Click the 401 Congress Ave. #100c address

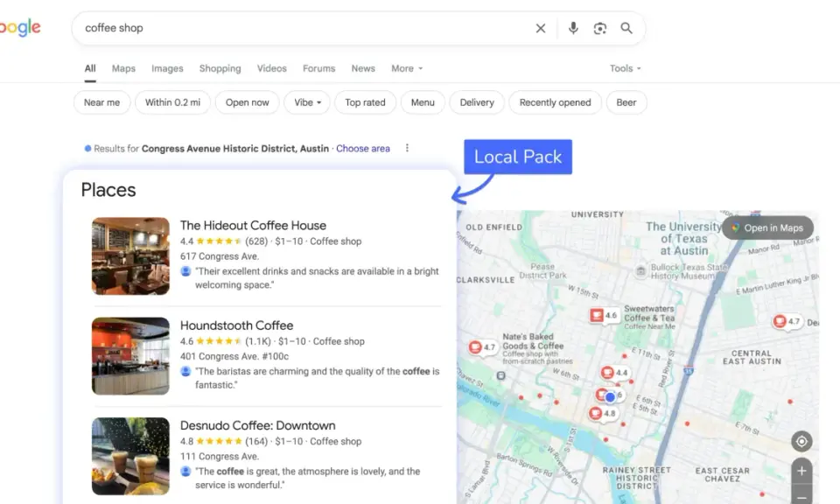pyautogui.click(x=234, y=357)
